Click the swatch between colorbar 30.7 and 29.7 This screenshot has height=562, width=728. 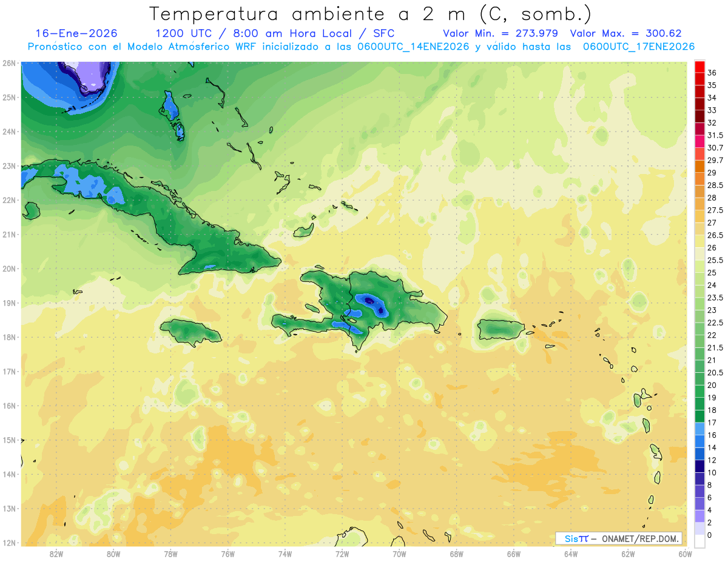coord(699,154)
